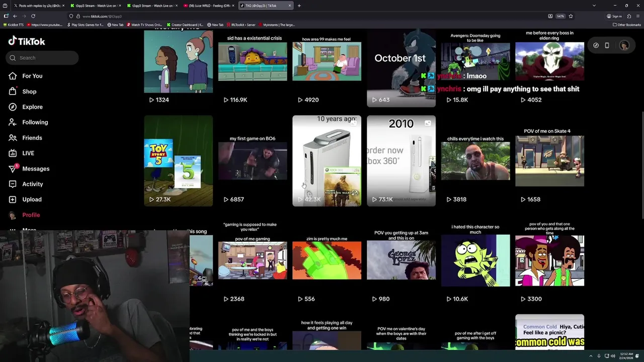Open 'POV of me on Skate 4' video
The width and height of the screenshot is (644, 362).
[x=550, y=161]
